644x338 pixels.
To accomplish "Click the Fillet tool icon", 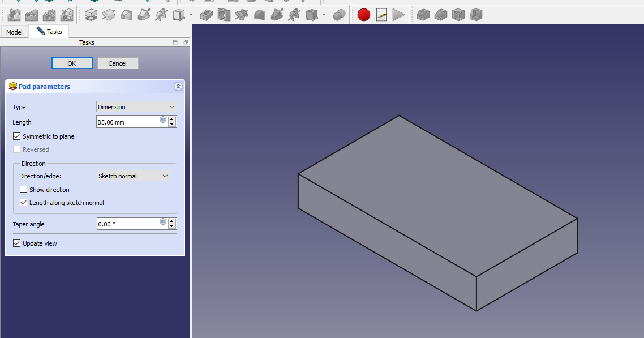I will (423, 15).
